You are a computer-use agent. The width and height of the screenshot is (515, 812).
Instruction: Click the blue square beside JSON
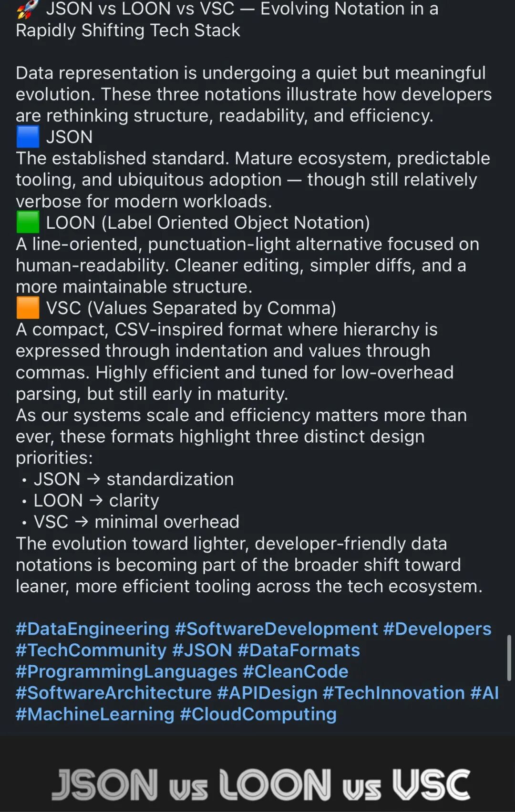point(28,137)
